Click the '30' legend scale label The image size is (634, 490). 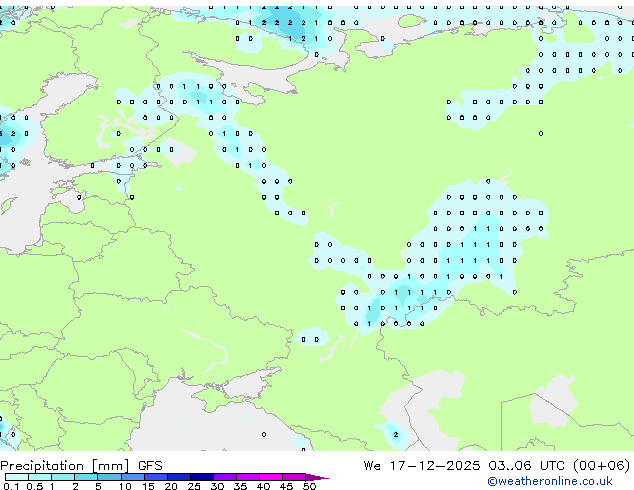point(217,486)
